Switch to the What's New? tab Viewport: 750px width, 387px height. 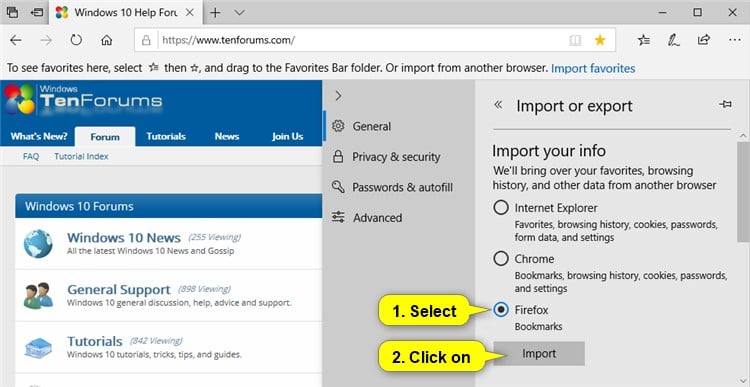tap(39, 136)
